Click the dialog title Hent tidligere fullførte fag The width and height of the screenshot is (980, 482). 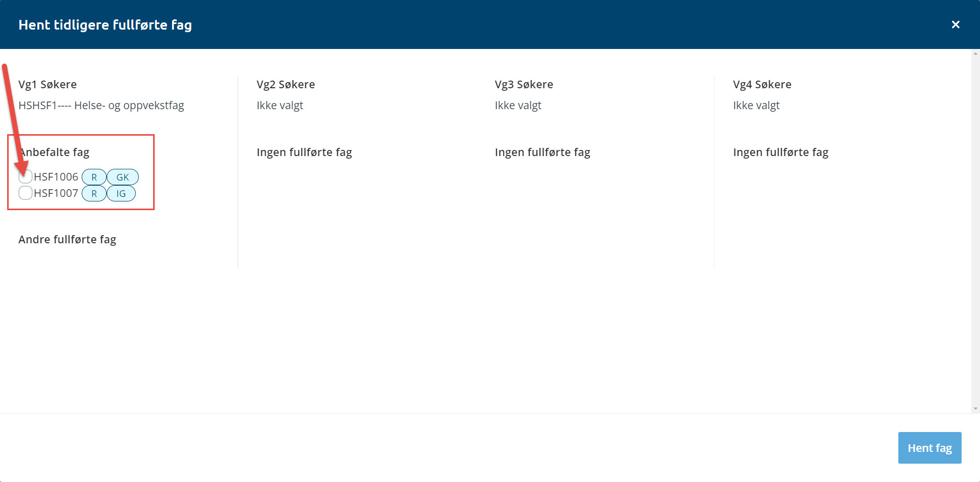pos(105,25)
